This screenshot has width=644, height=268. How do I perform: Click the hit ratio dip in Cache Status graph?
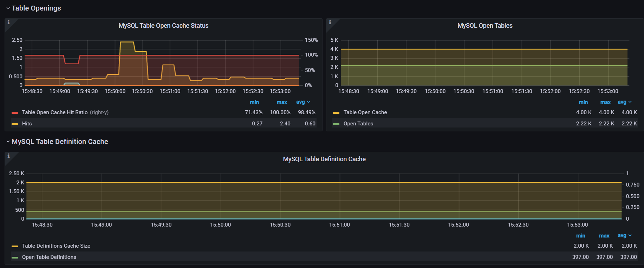[x=72, y=64]
